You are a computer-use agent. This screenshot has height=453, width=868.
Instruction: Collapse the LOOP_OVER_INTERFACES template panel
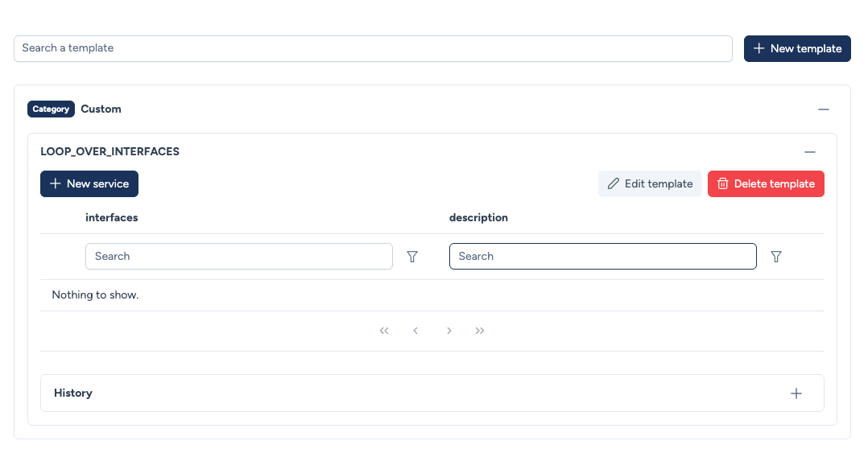(x=809, y=152)
